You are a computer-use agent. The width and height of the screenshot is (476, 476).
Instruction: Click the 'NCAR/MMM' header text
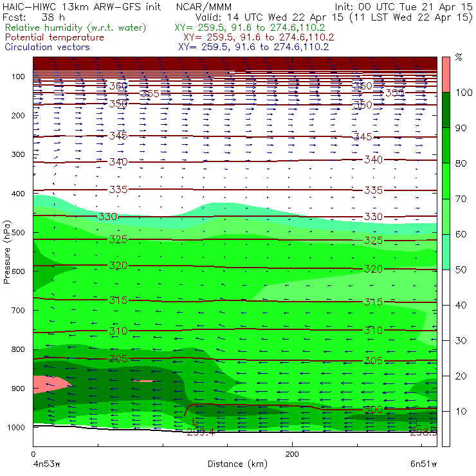tap(204, 7)
